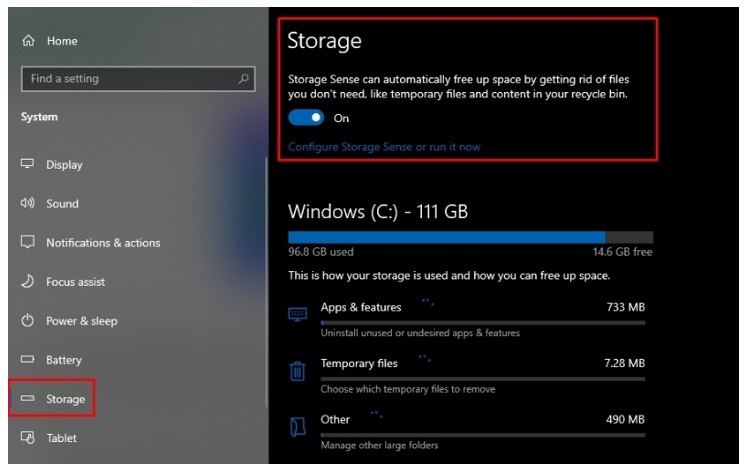The image size is (748, 469).
Task: Turn off the Storage Sense toggle
Action: (306, 118)
